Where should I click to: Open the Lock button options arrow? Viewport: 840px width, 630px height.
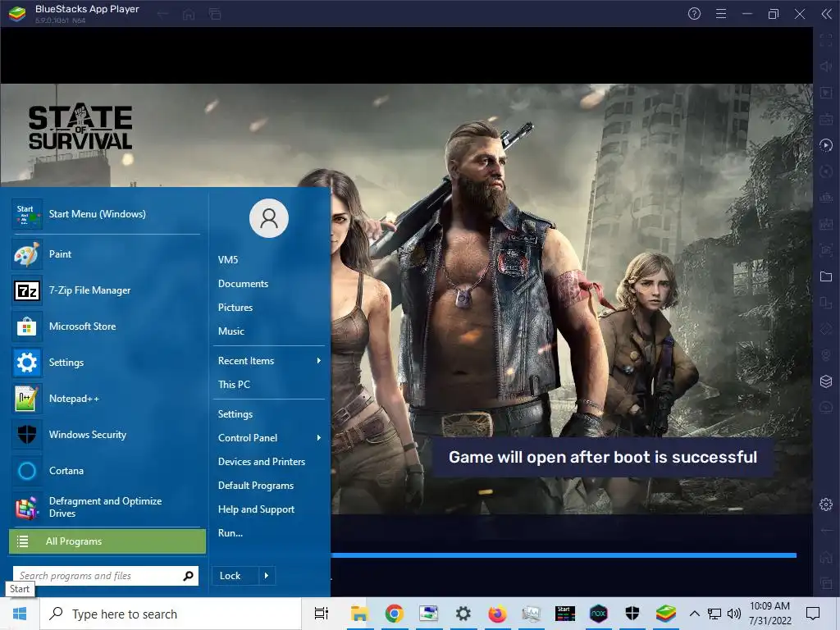tap(267, 576)
